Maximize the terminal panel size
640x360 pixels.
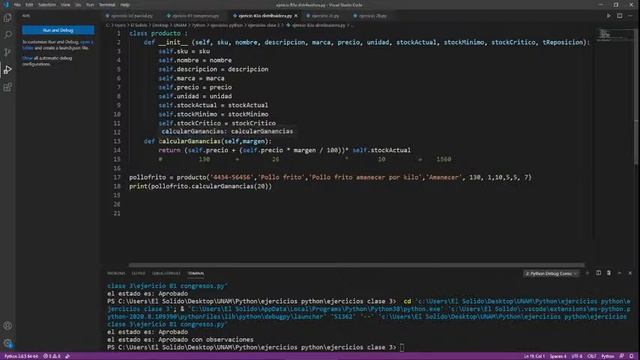[x=620, y=273]
